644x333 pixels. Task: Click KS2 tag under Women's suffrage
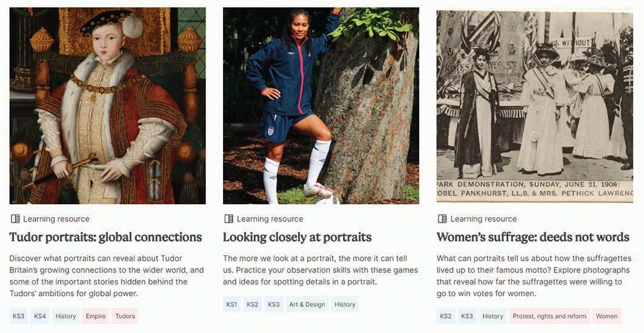pyautogui.click(x=446, y=316)
